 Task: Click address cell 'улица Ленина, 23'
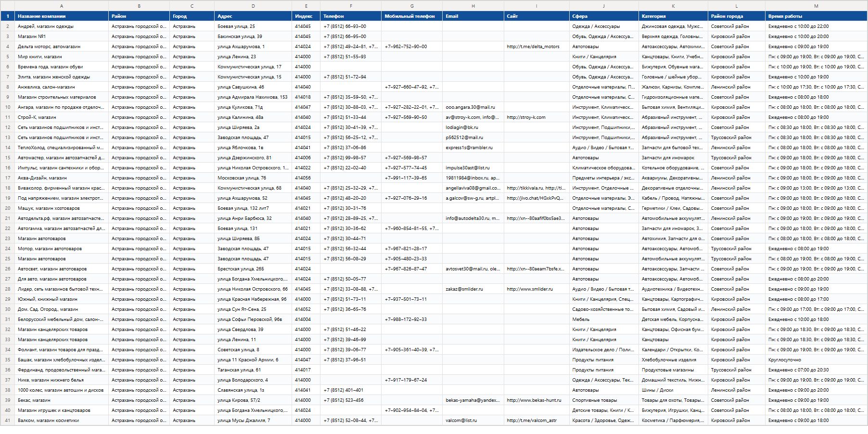pos(253,57)
